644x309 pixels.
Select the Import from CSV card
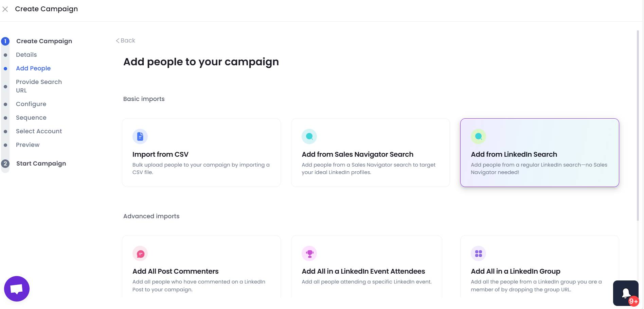(201, 152)
